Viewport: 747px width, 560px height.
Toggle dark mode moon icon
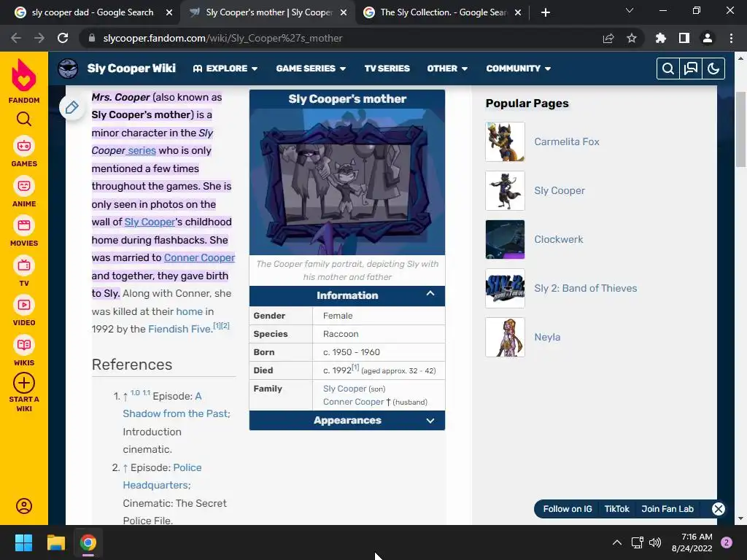713,69
